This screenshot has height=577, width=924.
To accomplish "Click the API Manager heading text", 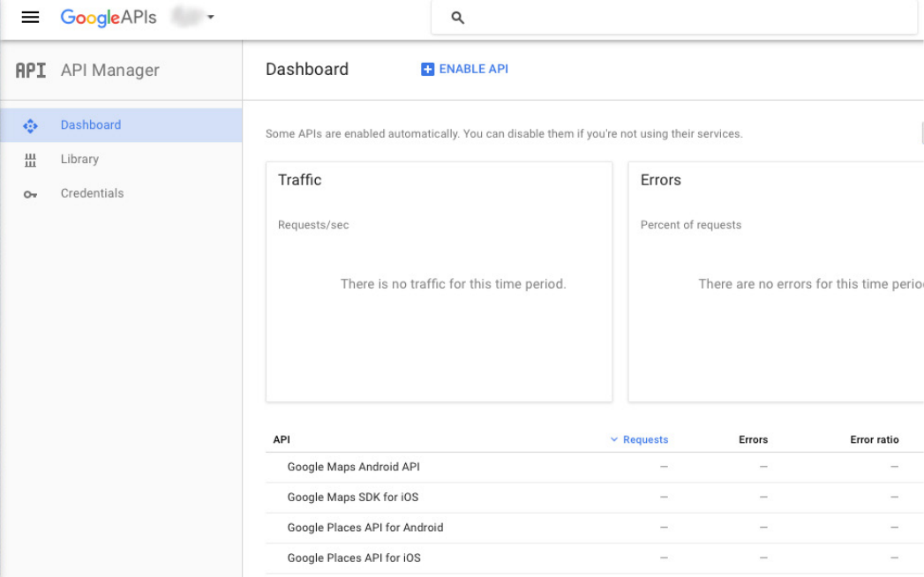I will click(109, 70).
